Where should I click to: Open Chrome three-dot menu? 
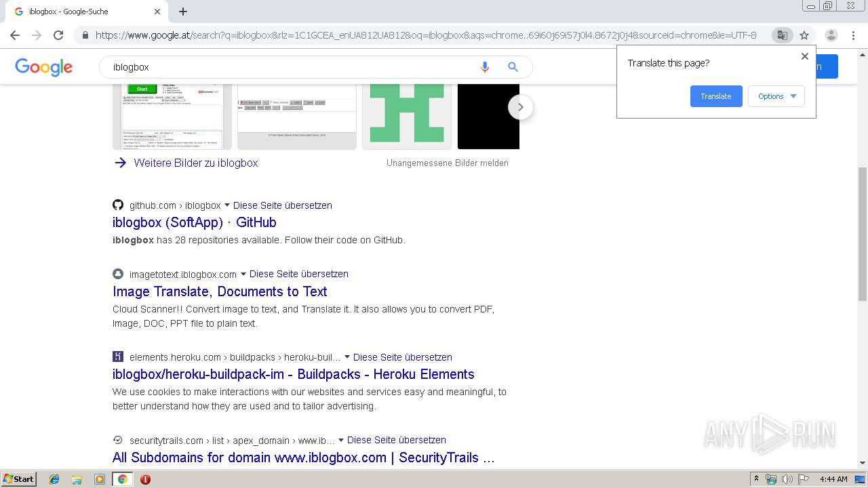click(x=853, y=35)
